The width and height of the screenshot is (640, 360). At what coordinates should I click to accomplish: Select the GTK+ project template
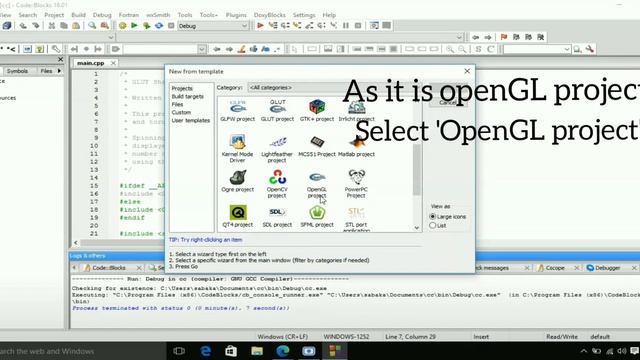click(317, 111)
